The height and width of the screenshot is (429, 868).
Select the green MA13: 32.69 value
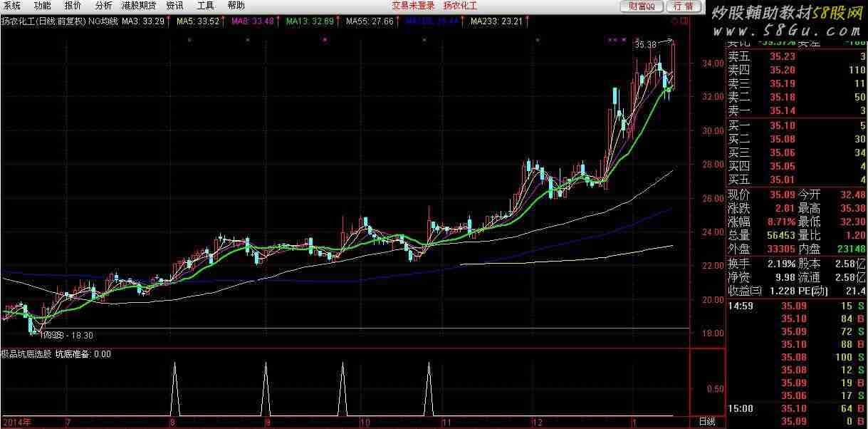[310, 21]
